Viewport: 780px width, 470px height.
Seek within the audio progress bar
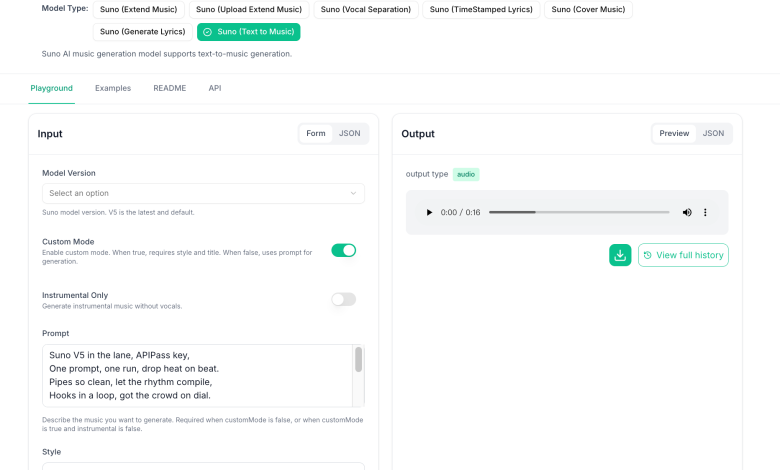[x=579, y=212]
